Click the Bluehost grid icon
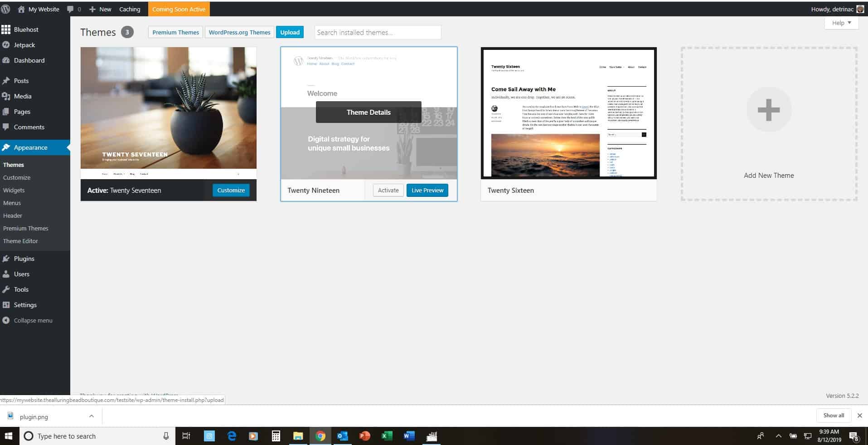This screenshot has width=868, height=445. (6, 29)
